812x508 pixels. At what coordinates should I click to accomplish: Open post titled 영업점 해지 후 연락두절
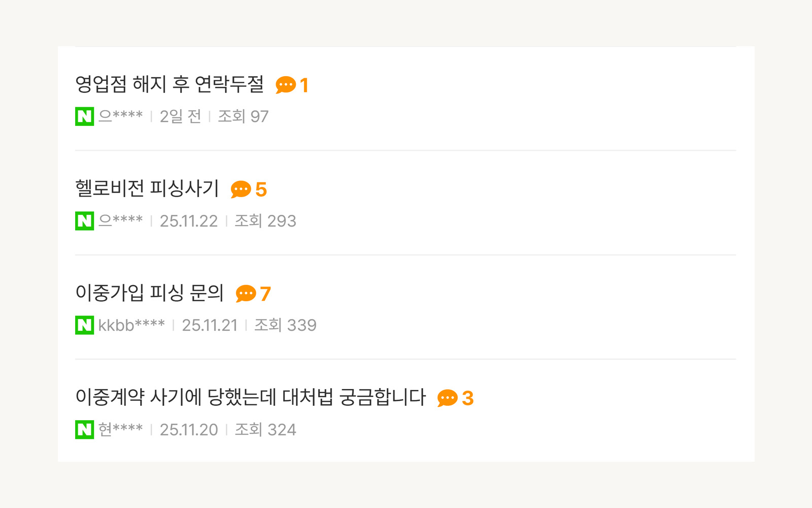pos(170,84)
